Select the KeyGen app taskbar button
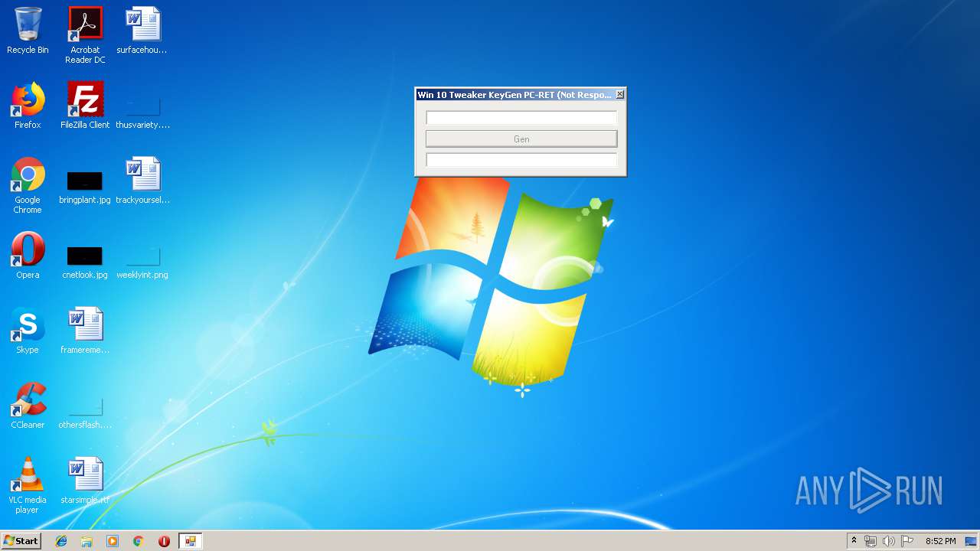This screenshot has width=980, height=551. [190, 541]
